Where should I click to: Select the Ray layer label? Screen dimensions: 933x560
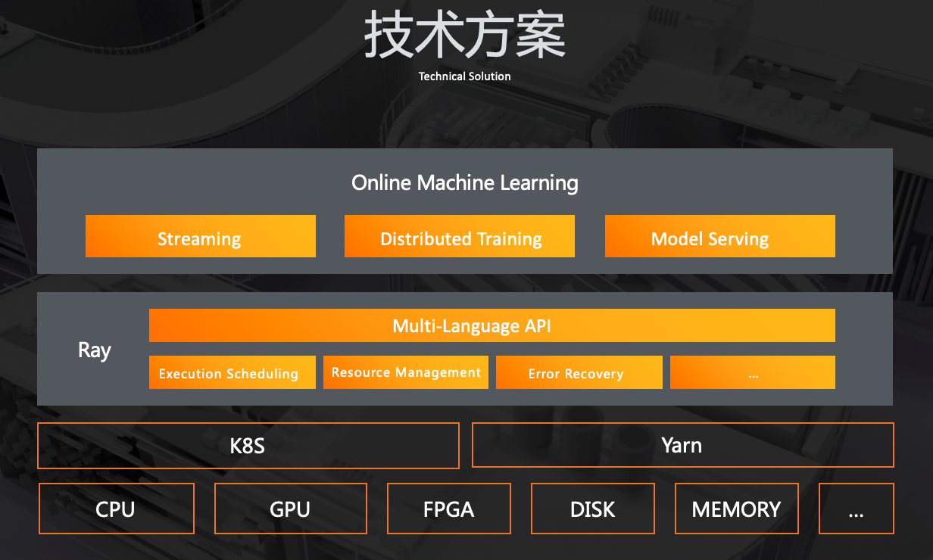click(x=95, y=350)
